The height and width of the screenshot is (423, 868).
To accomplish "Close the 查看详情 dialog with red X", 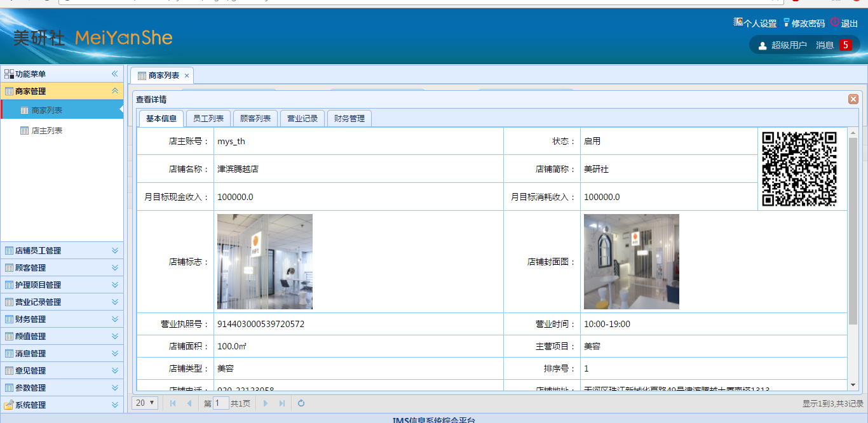I will click(853, 99).
